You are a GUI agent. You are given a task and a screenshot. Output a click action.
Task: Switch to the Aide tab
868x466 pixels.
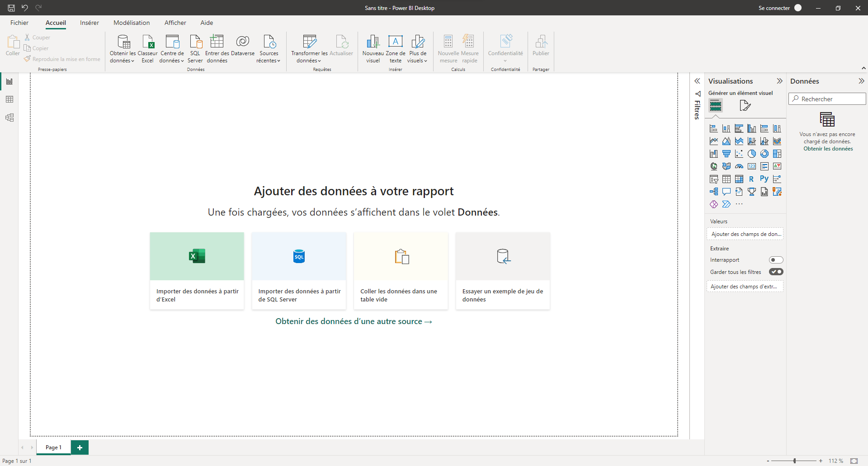tap(207, 23)
